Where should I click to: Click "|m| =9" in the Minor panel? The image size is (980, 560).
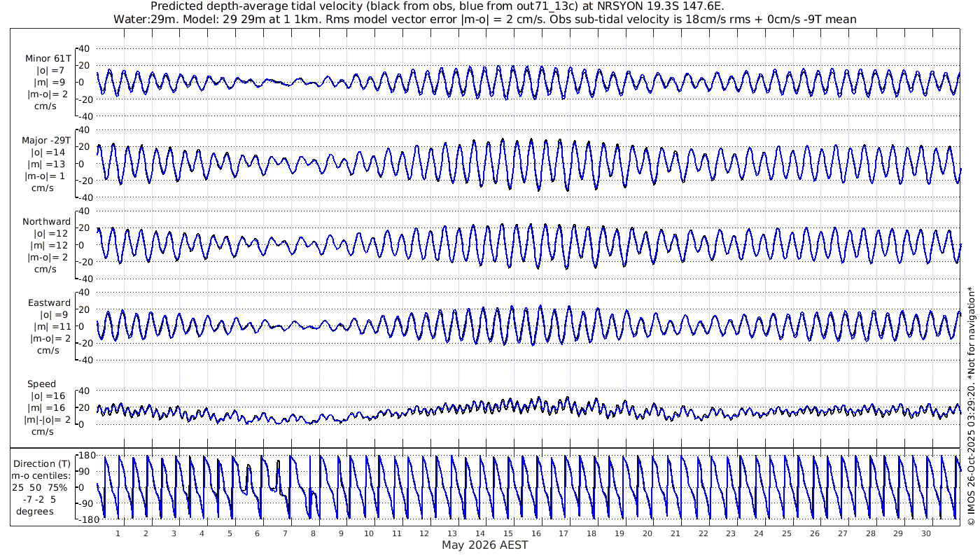[x=50, y=83]
